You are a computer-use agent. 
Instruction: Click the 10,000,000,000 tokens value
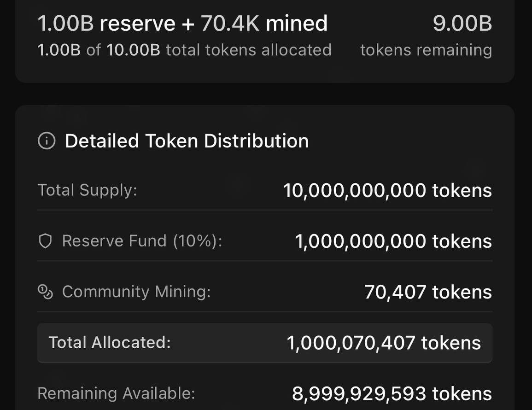click(387, 190)
